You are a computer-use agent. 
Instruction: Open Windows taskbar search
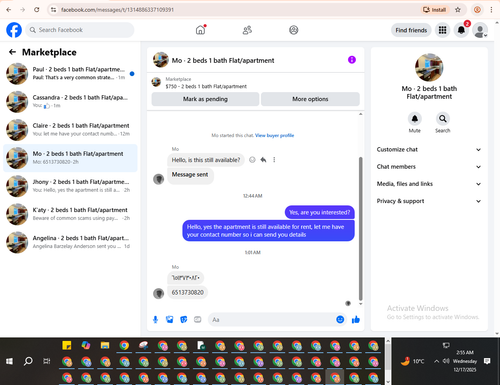click(x=28, y=361)
